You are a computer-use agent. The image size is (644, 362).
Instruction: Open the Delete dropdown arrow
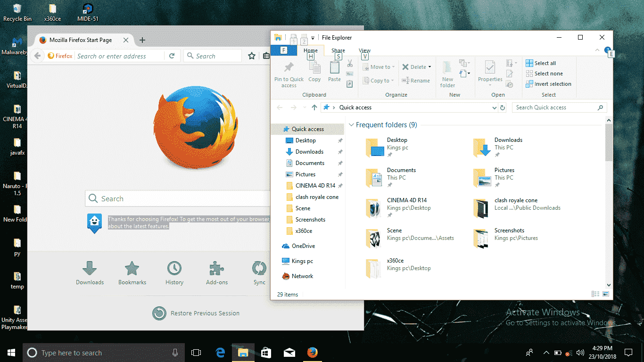430,67
